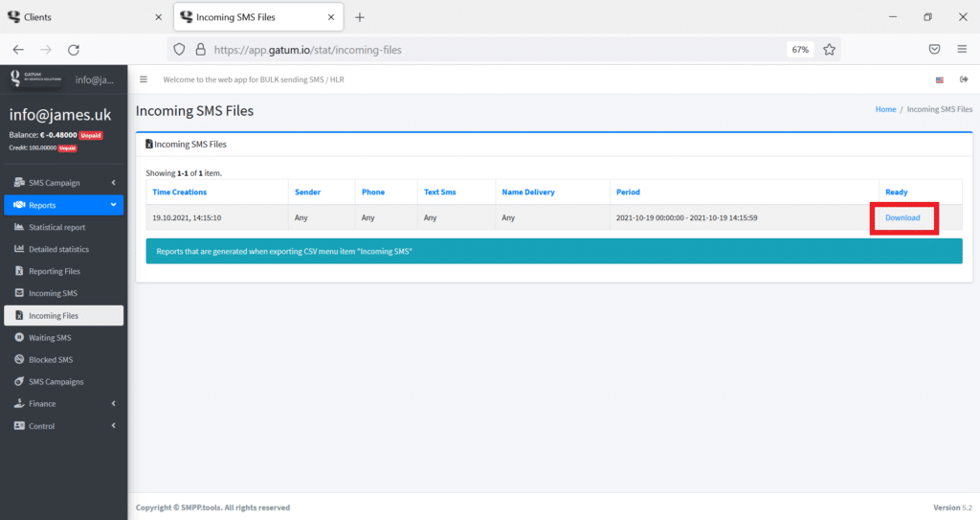980x520 pixels.
Task: Open Incoming SMS in the sidebar
Action: point(64,293)
